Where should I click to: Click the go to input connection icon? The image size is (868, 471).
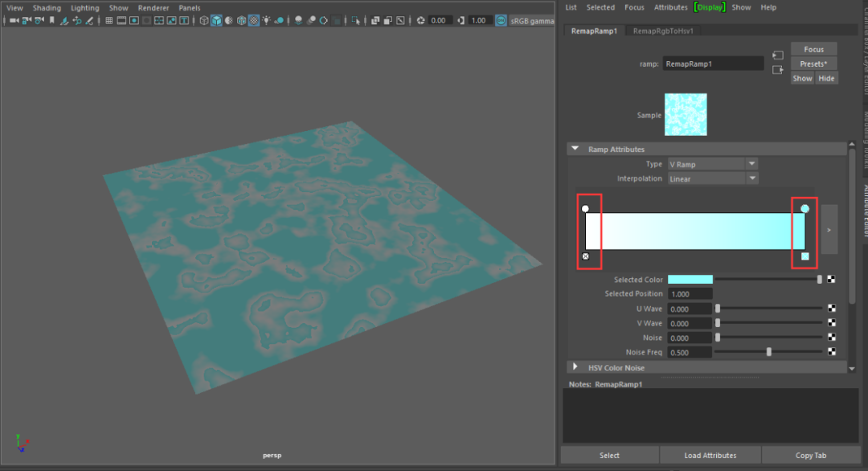point(778,55)
